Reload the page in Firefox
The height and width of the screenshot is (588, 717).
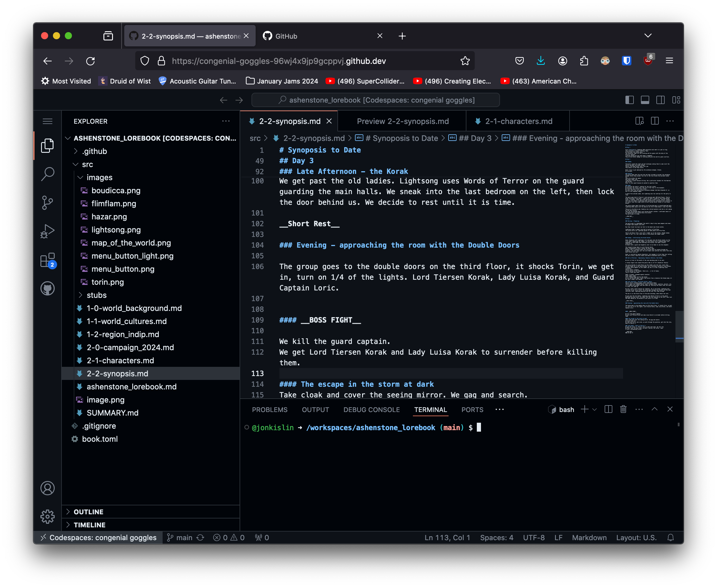(x=90, y=61)
